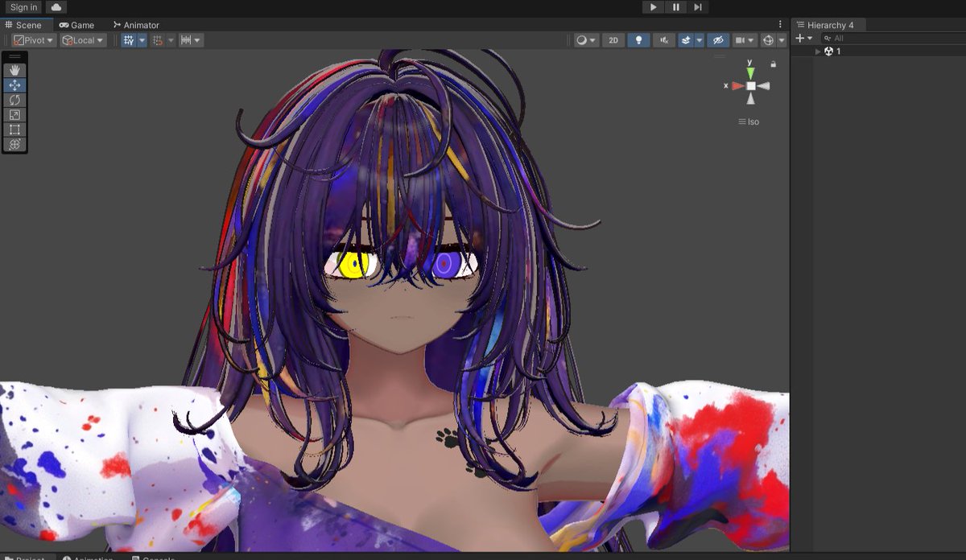
Task: Toggle scene visibility of hidden objects
Action: click(x=719, y=40)
